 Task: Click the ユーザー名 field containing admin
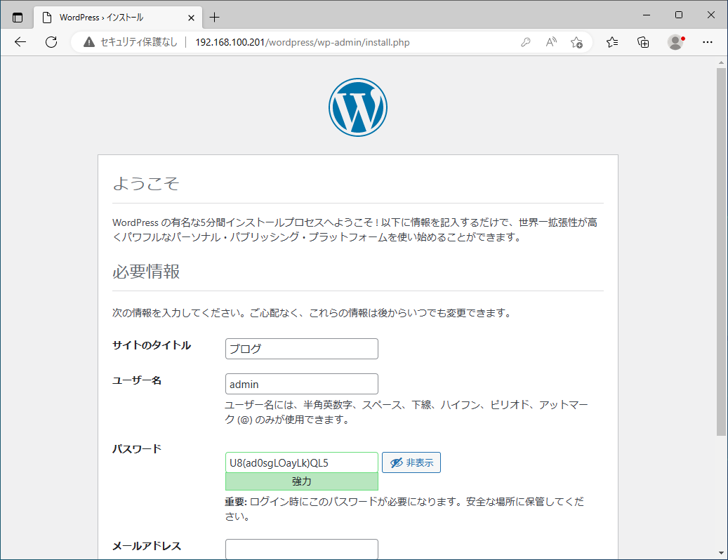(x=301, y=384)
